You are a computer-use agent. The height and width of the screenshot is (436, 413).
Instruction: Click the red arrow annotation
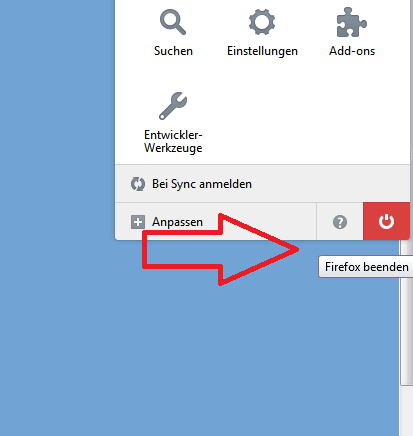(x=220, y=249)
